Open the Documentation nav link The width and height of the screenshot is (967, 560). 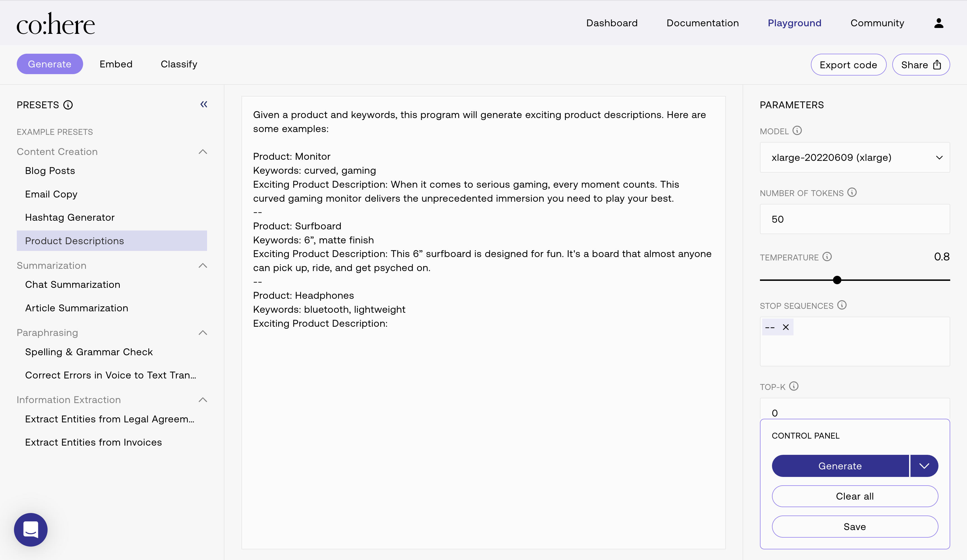(702, 23)
